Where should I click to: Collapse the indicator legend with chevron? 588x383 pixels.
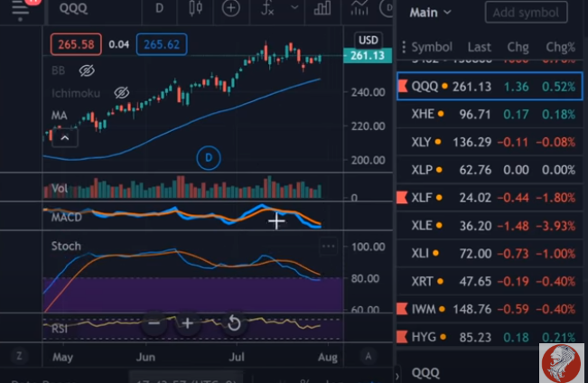65,138
